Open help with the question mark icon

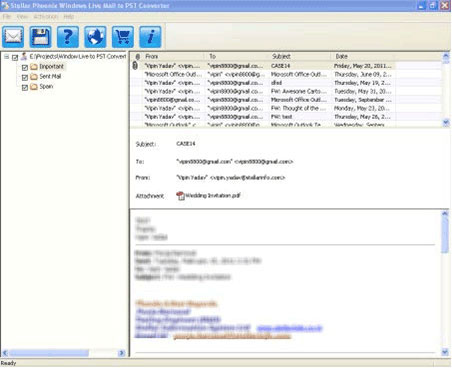(68, 36)
